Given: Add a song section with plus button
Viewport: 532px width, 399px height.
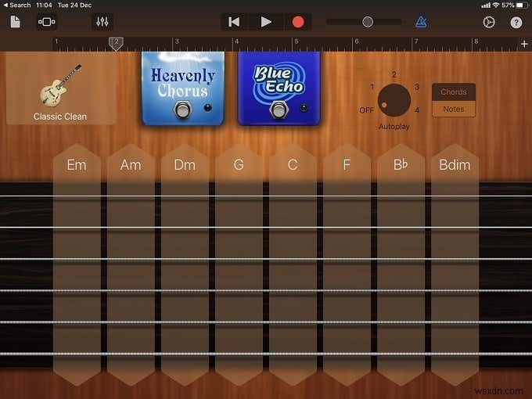Looking at the screenshot, I should (524, 44).
